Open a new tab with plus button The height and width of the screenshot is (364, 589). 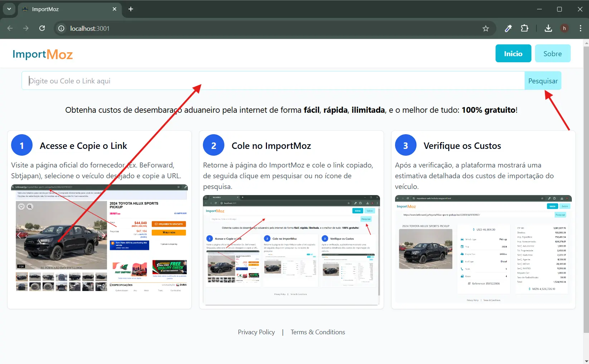131,9
